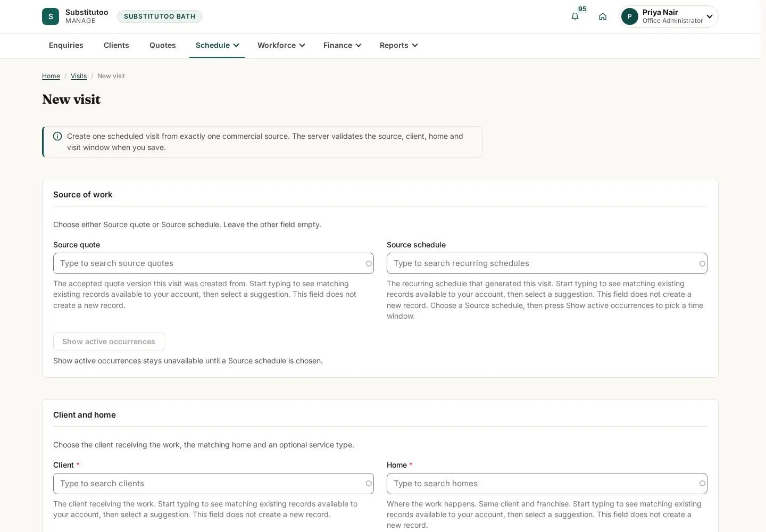Click the search indicator in Client field
The height and width of the screenshot is (532, 766).
tap(369, 484)
